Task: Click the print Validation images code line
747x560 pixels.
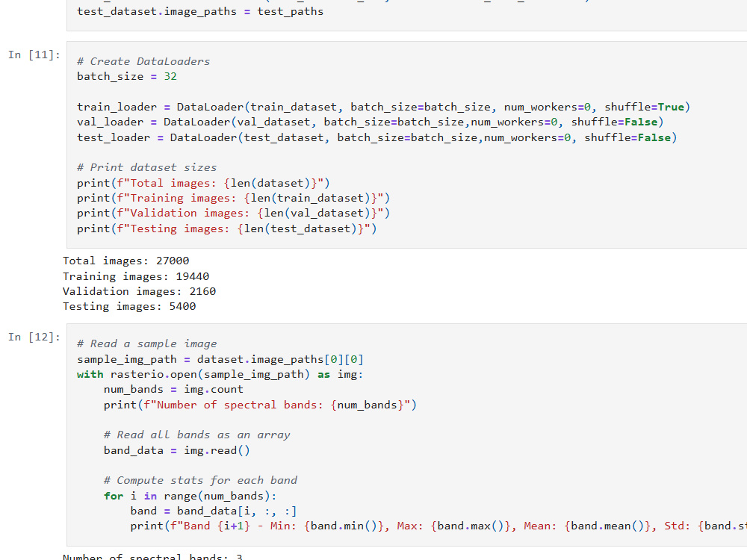Action: pos(233,214)
